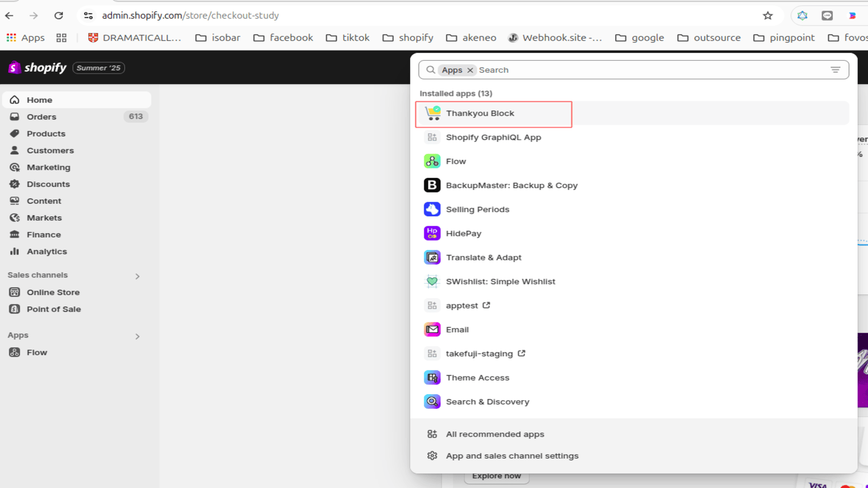Click the search filter icon
Viewport: 868px width, 488px height.
(835, 70)
